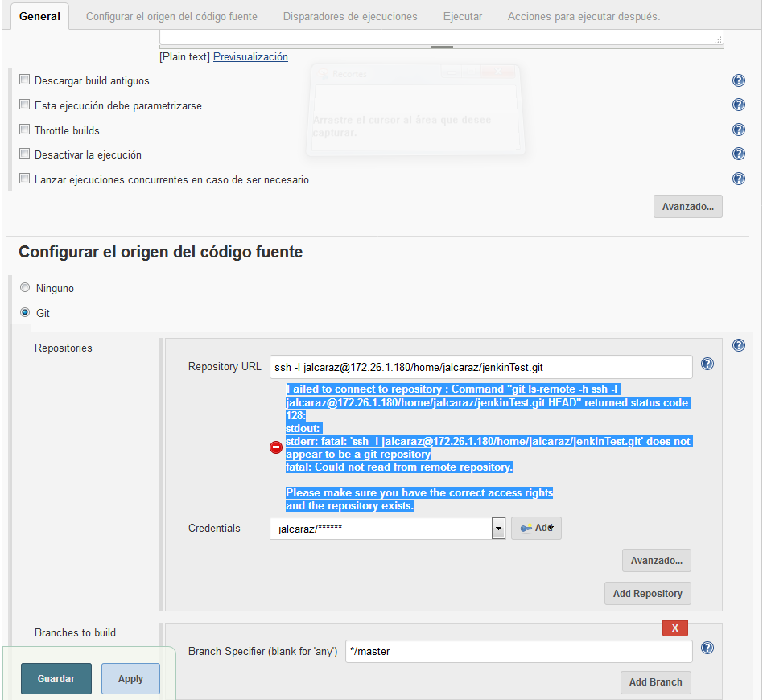Check the Throttle builds option
Viewport: 763px width, 700px height.
coord(25,130)
